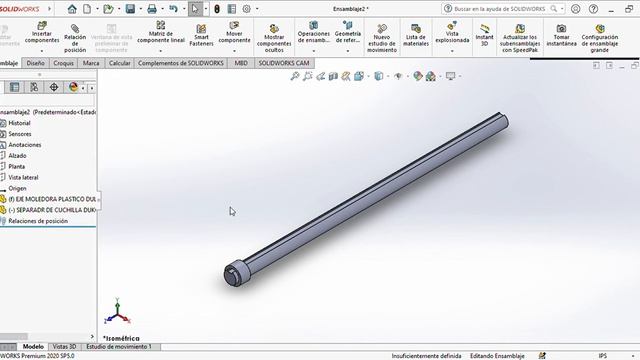Open Geometría de referencia tool
640x360 pixels.
point(348,32)
